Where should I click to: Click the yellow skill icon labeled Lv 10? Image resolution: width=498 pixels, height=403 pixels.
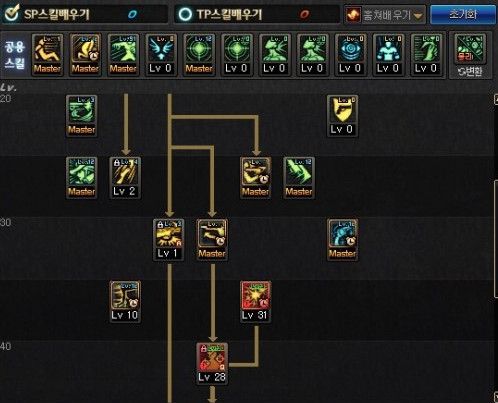pos(125,302)
